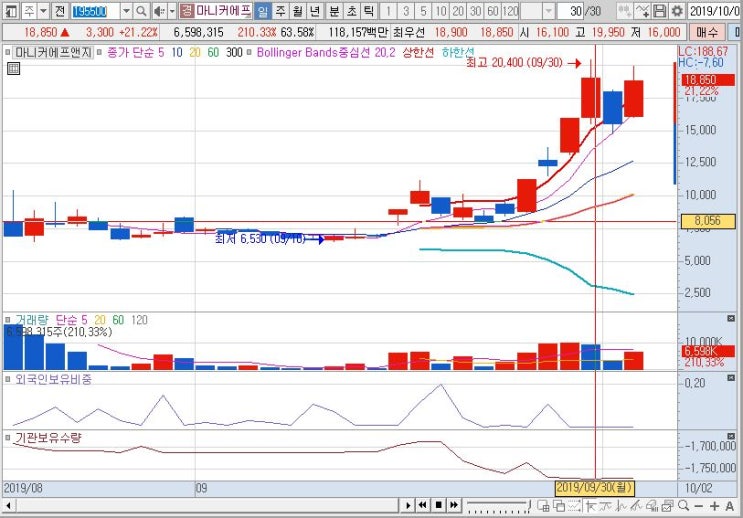Toggle the left panel layout icon
The image size is (743, 518).
click(11, 11)
